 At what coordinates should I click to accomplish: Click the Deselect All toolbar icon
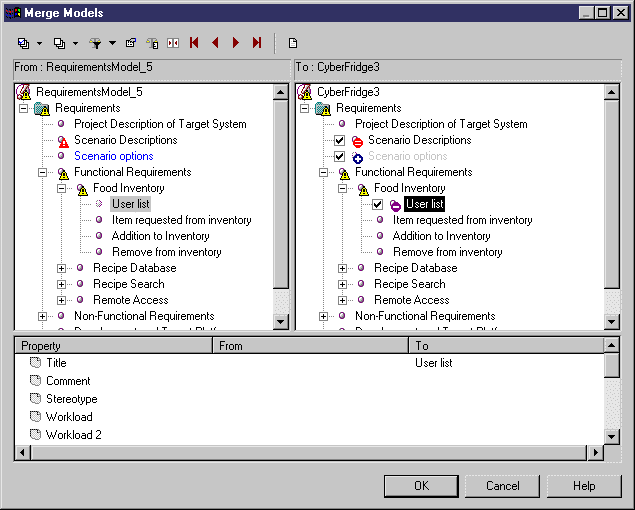pos(60,43)
